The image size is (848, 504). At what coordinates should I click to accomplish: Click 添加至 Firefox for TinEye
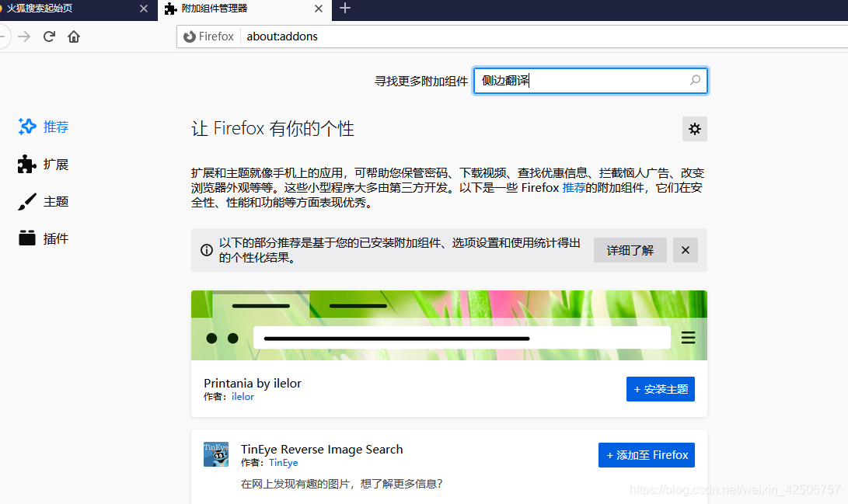pos(646,455)
